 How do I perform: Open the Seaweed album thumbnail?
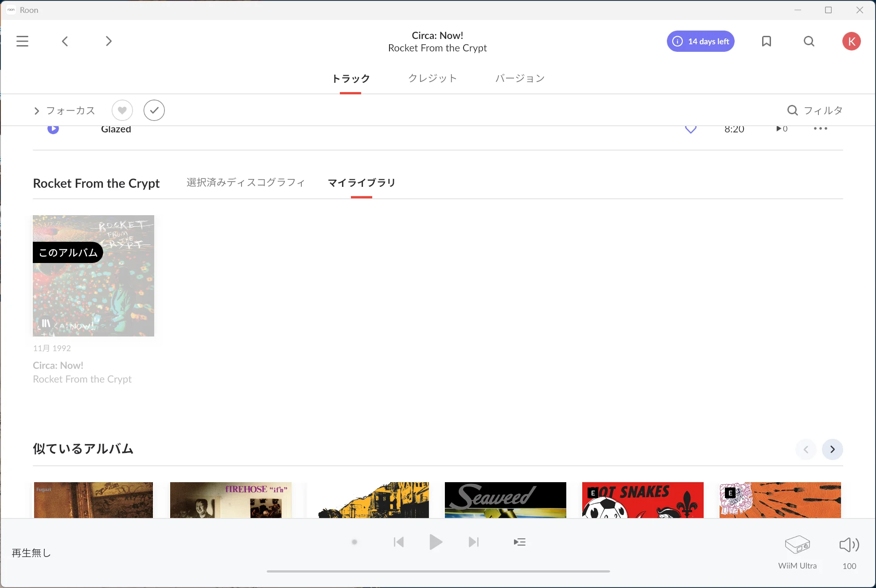(x=505, y=500)
